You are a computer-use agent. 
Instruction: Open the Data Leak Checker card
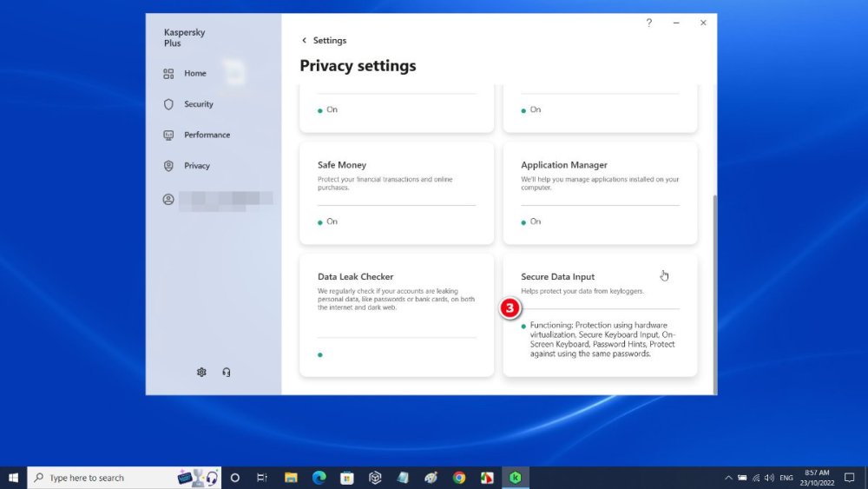(x=397, y=315)
